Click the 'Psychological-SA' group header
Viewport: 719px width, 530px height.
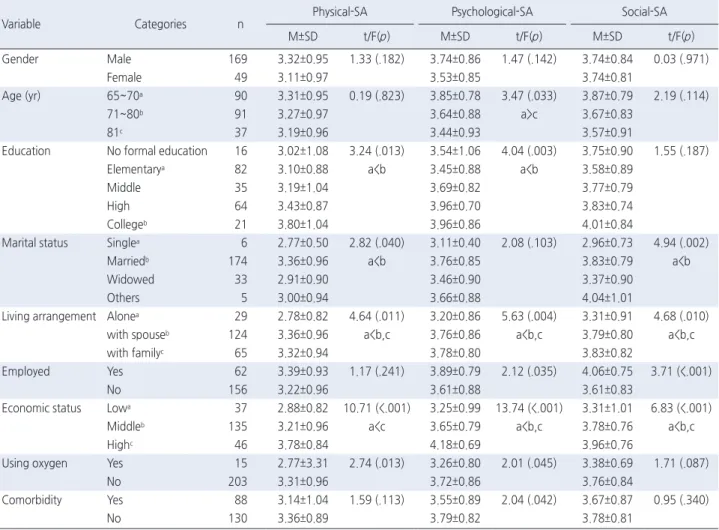pyautogui.click(x=492, y=11)
